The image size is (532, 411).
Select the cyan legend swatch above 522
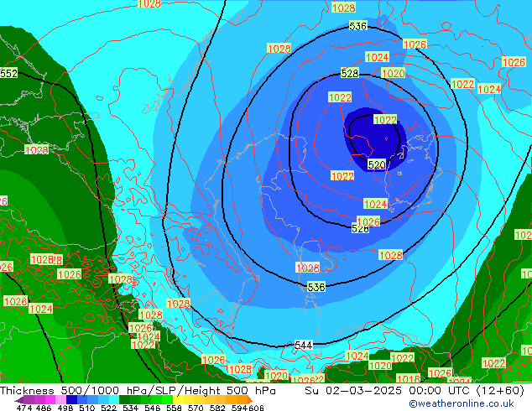click(x=114, y=399)
